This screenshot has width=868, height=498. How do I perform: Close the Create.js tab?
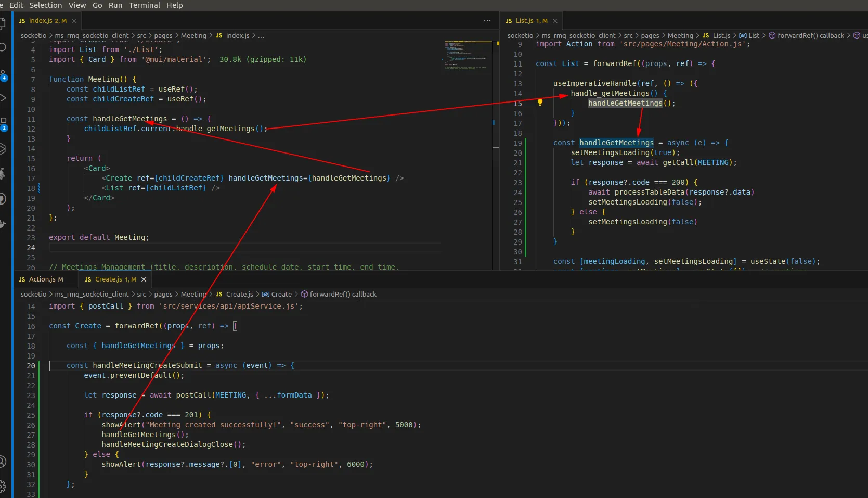tap(144, 279)
